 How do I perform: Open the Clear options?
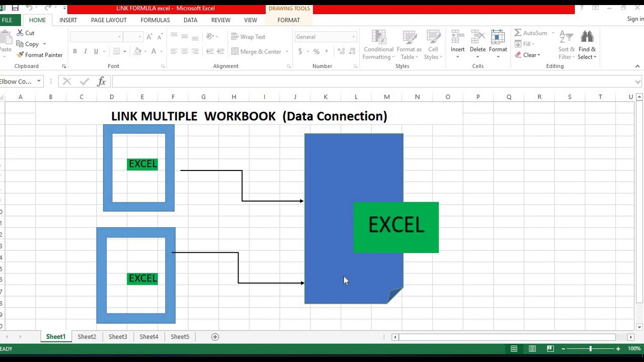527,55
